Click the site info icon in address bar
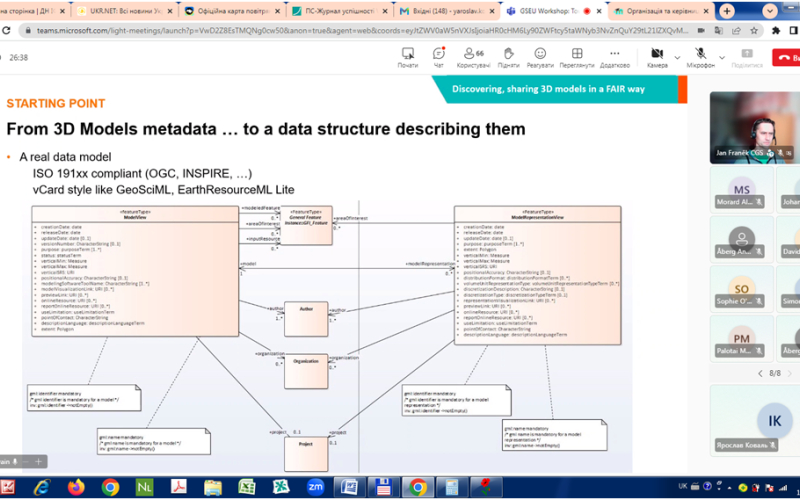The height and width of the screenshot is (500, 800). [28, 31]
